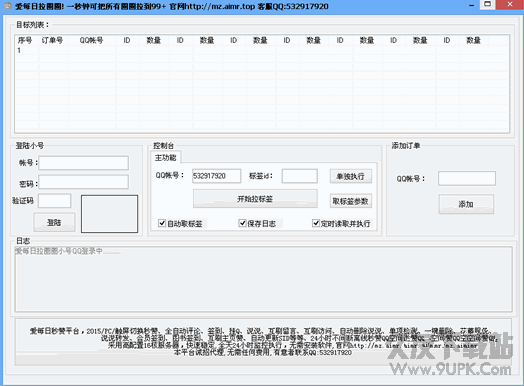Click the 序号 column header
524x386 pixels.
tap(27, 40)
